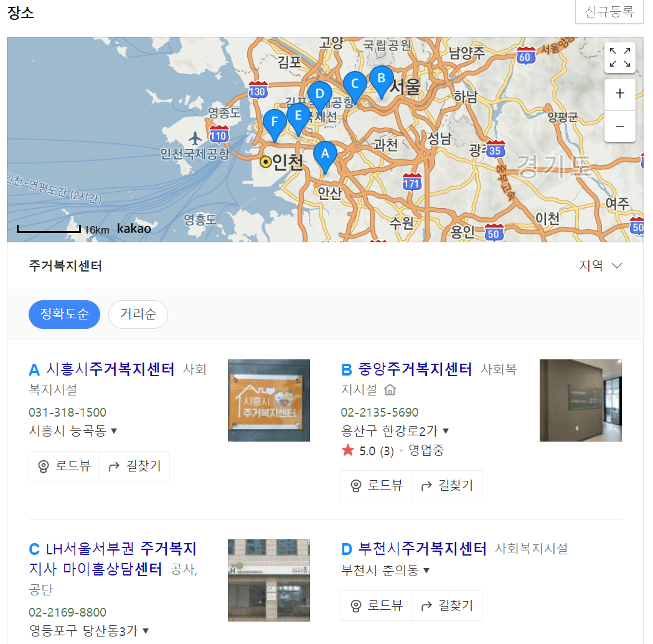Open 로드뷰 for 중앙주거복지센터
Screen dimensions: 653x644
point(377,486)
